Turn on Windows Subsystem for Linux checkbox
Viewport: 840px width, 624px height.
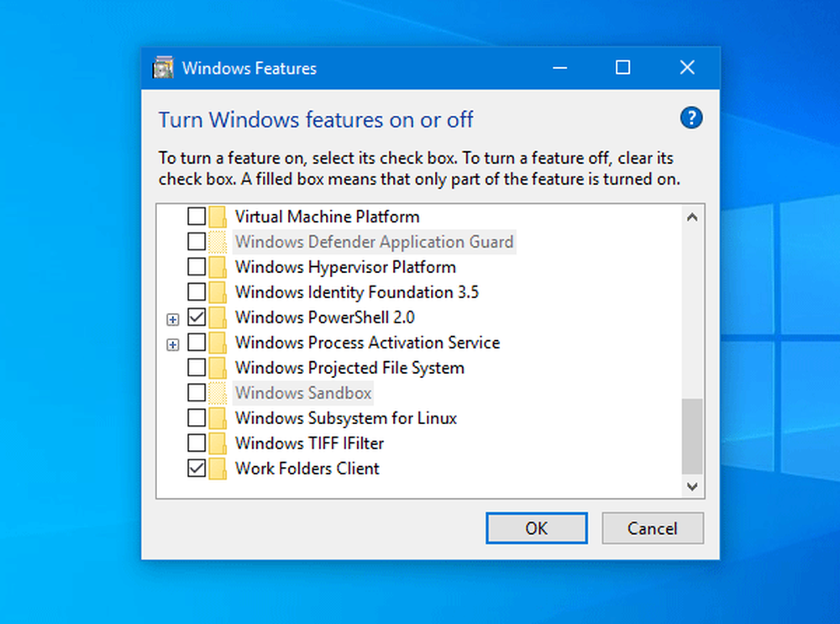click(197, 417)
